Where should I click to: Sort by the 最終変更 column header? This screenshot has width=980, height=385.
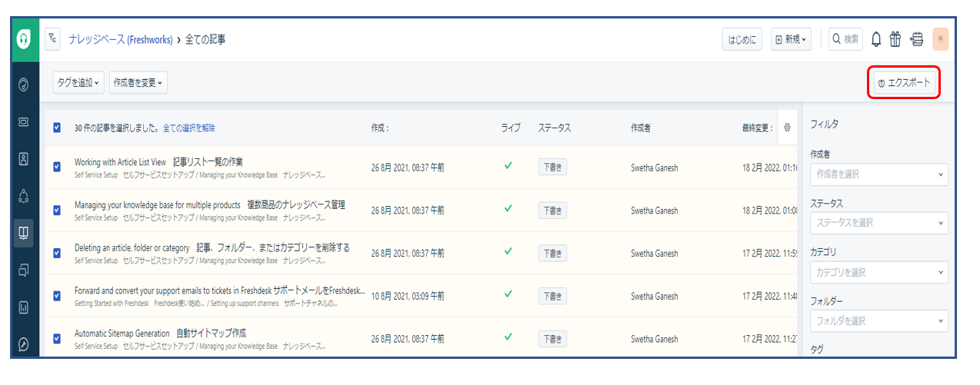757,128
